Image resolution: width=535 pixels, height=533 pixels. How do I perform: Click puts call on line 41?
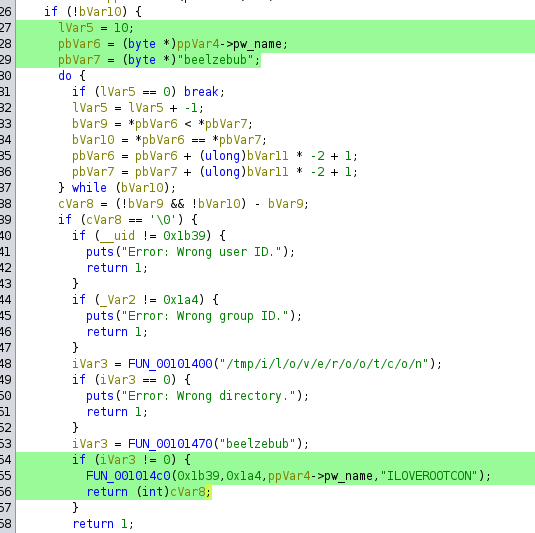[100, 252]
